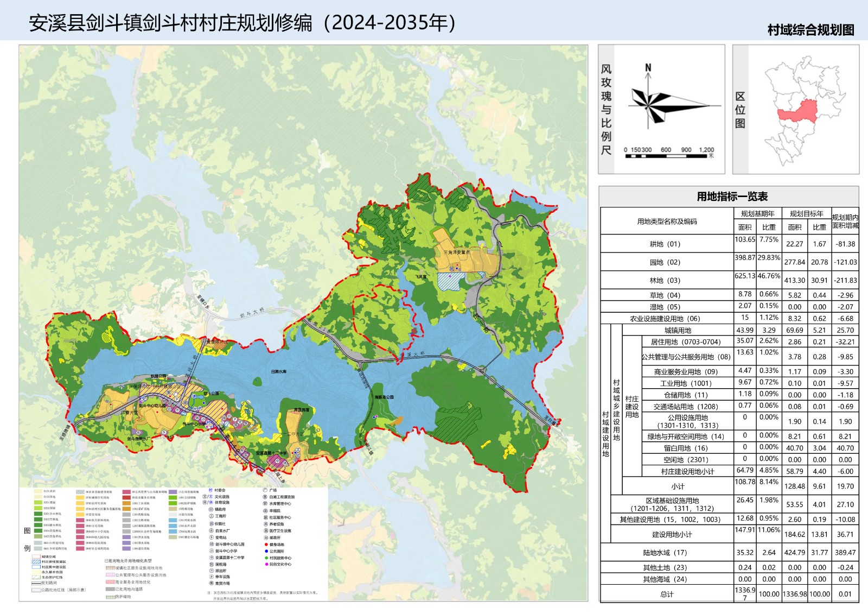The image size is (868, 614).
Task: Select the 自来水厂 legend icon
Action: tap(210, 530)
